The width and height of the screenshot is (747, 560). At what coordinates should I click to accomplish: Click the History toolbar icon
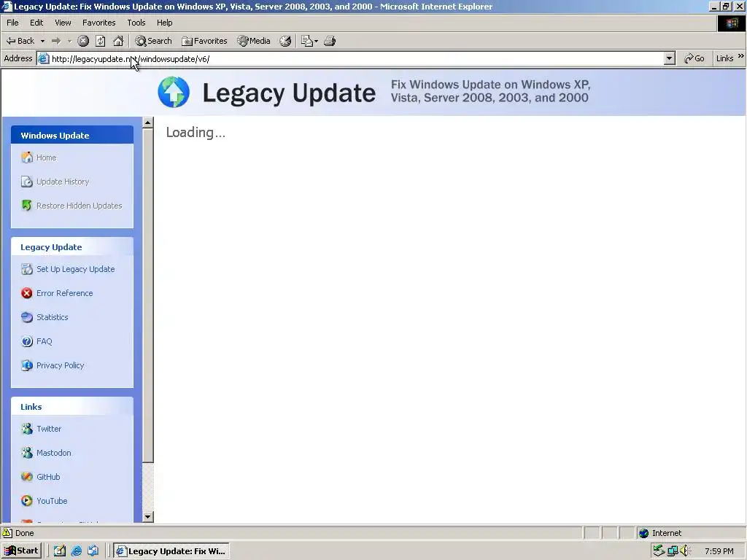285,41
